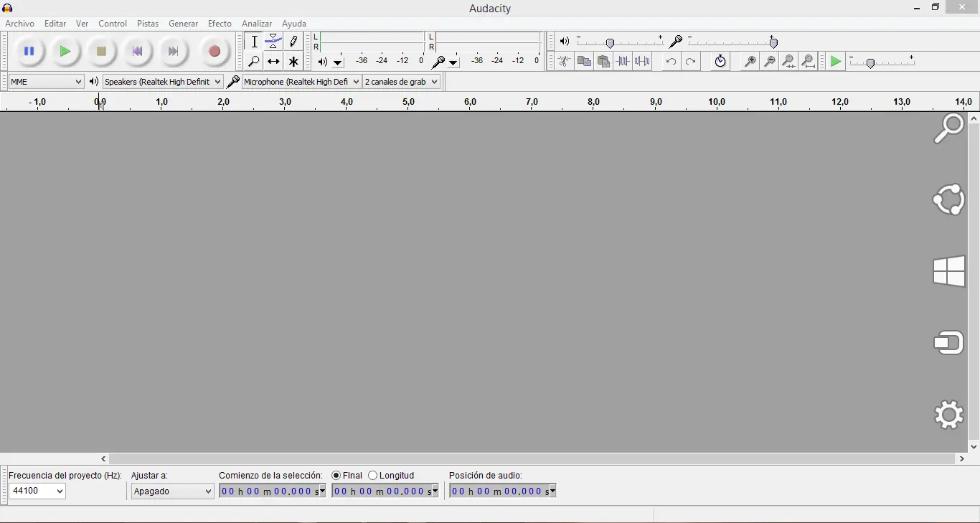Zoom out using the toolbar magnifier minus
980x523 pixels.
click(x=769, y=62)
